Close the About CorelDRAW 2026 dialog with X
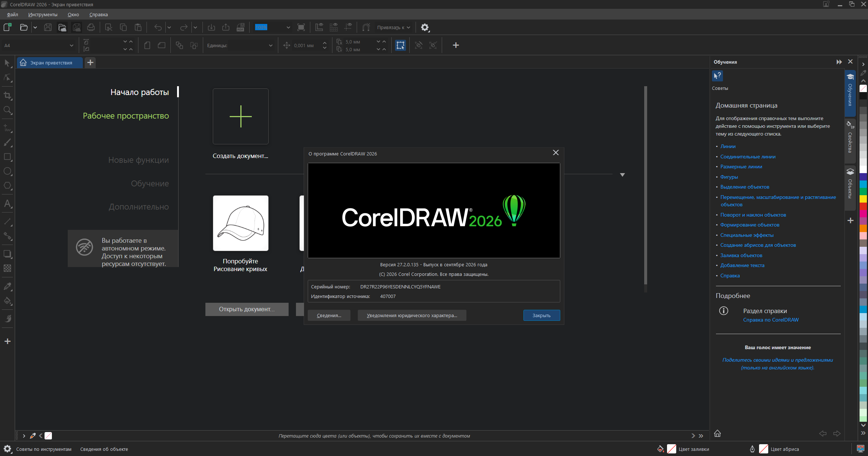Image resolution: width=868 pixels, height=456 pixels. [556, 152]
